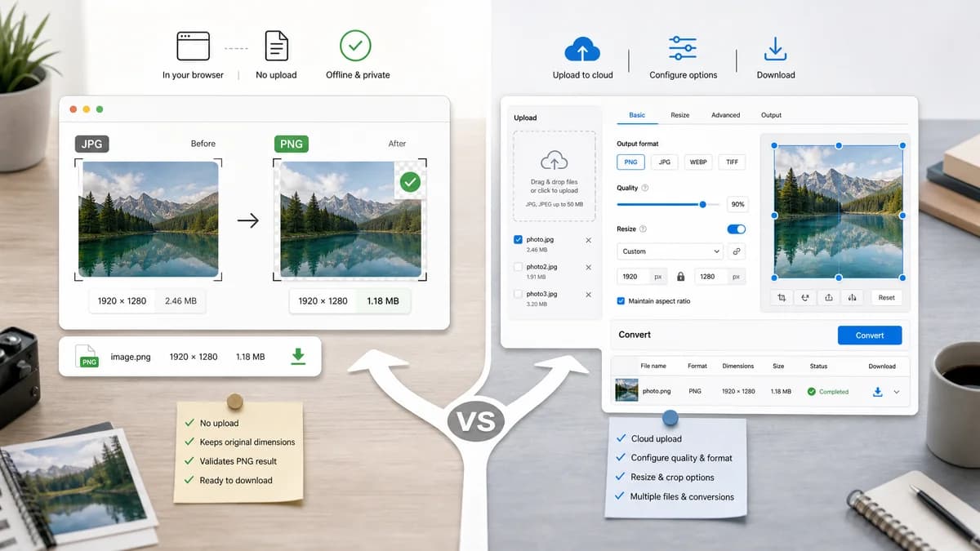
Task: Click the sliders icon above "Configure options"
Action: (x=682, y=48)
